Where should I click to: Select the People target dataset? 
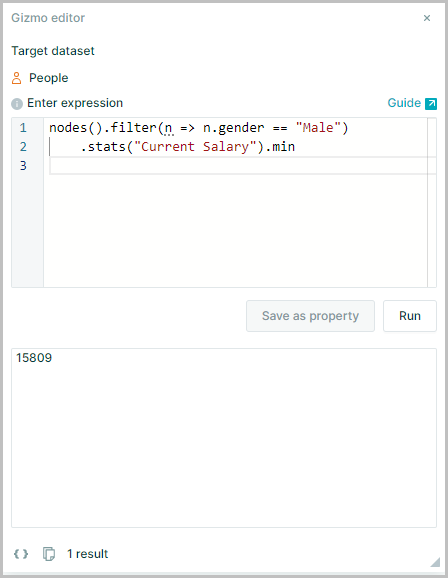click(x=48, y=78)
